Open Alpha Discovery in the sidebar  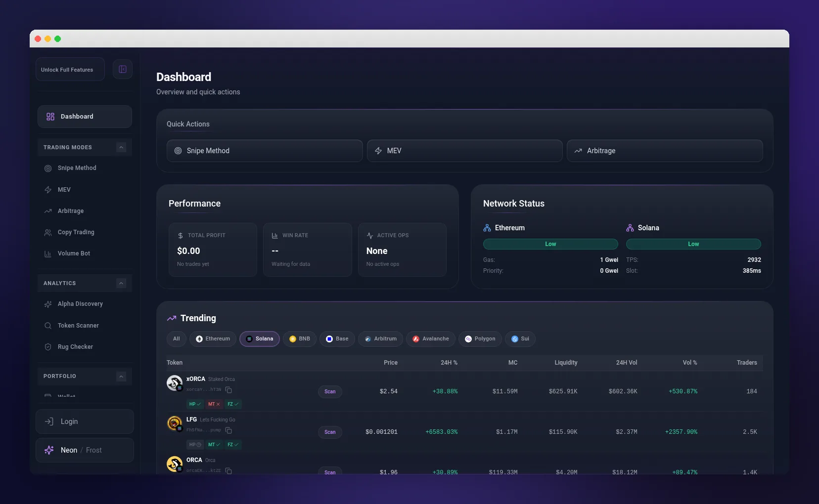(x=85, y=304)
